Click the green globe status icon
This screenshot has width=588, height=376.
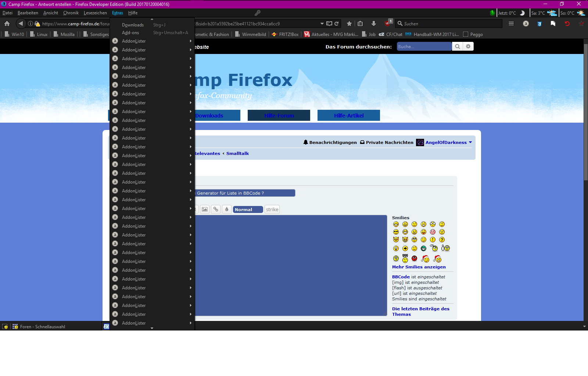tap(492, 13)
